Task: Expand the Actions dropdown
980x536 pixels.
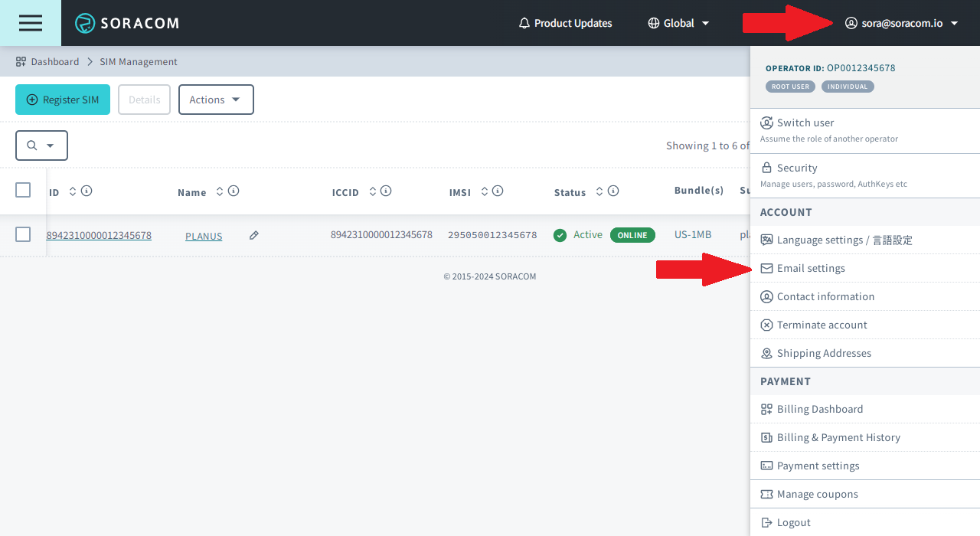Action: pyautogui.click(x=216, y=100)
